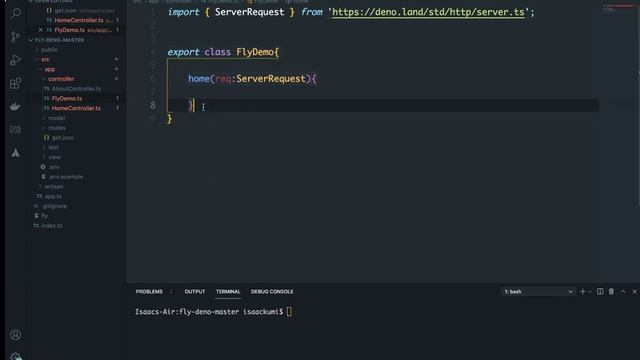Maximize the panel with the up chevron
This screenshot has height=360, width=640.
coord(623,291)
